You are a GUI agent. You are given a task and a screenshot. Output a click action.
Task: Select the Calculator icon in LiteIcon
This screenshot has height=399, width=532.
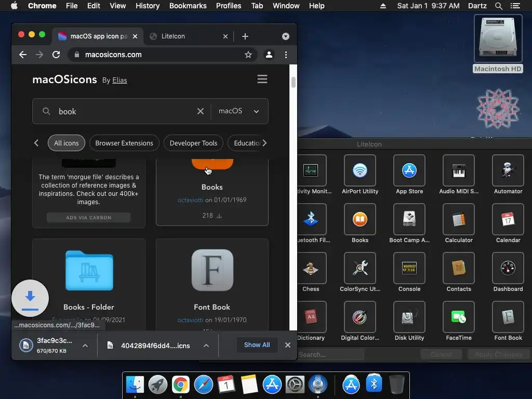tap(458, 219)
